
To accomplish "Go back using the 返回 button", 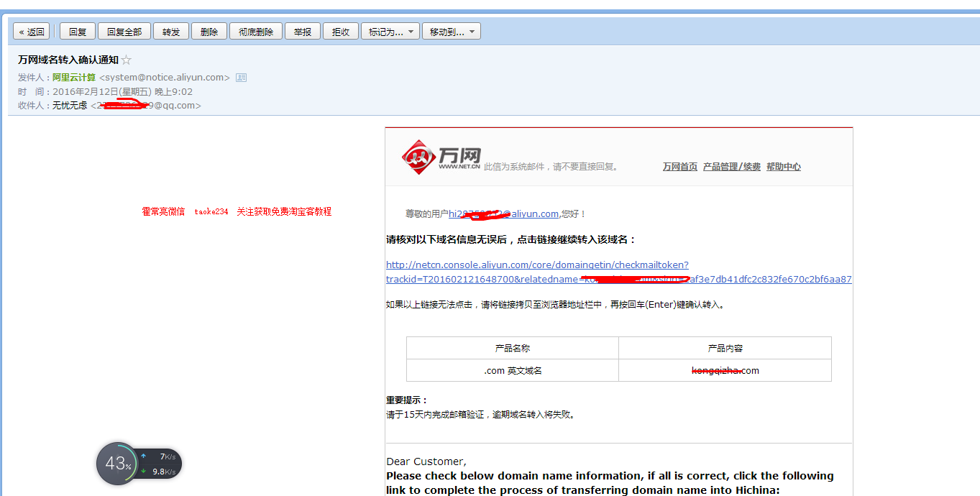I will click(x=31, y=32).
